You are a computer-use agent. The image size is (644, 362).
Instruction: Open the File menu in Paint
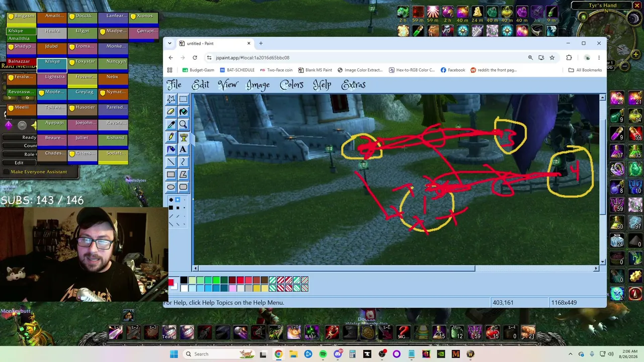coord(174,84)
